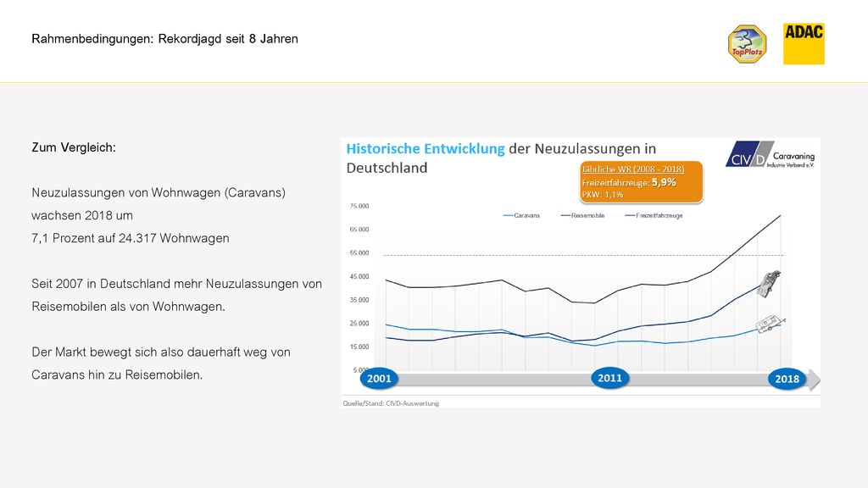868x488 pixels.
Task: Click the orange Jährliche WR (2008 - 2018) callout
Action: (641, 182)
